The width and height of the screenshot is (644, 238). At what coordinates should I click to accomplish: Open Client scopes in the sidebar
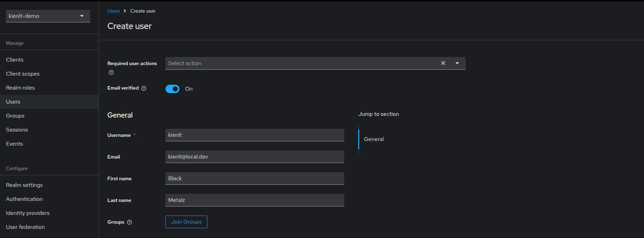pyautogui.click(x=49, y=74)
